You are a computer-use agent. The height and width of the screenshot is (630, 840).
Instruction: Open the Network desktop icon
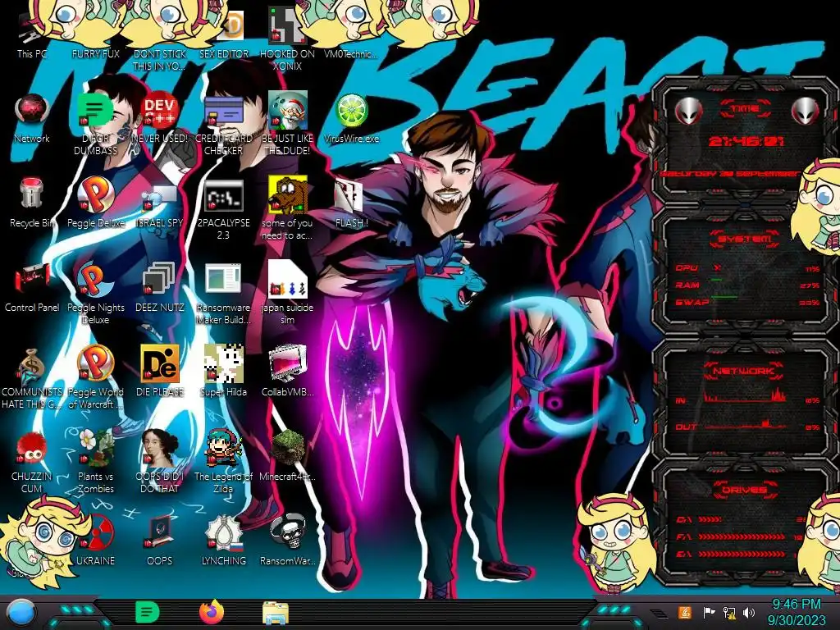pos(32,118)
